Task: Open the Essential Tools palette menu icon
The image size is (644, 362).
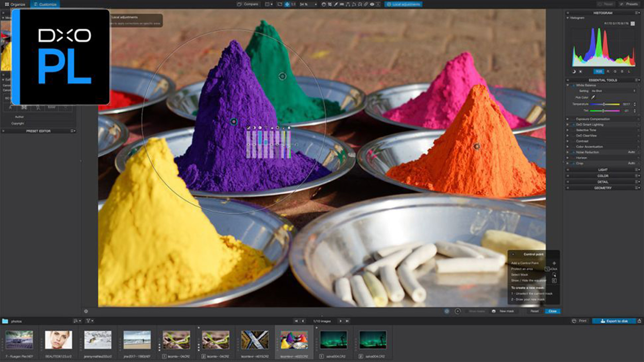Action: coord(637,80)
